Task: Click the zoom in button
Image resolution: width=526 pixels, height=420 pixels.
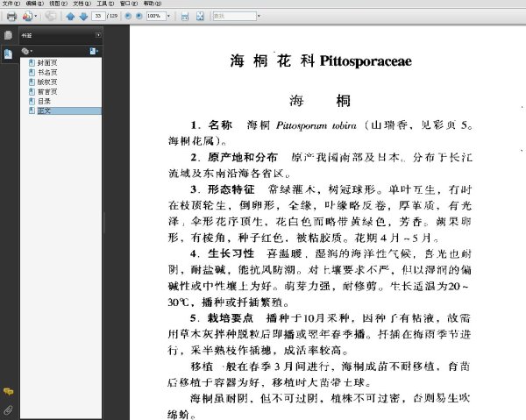Action: point(139,16)
